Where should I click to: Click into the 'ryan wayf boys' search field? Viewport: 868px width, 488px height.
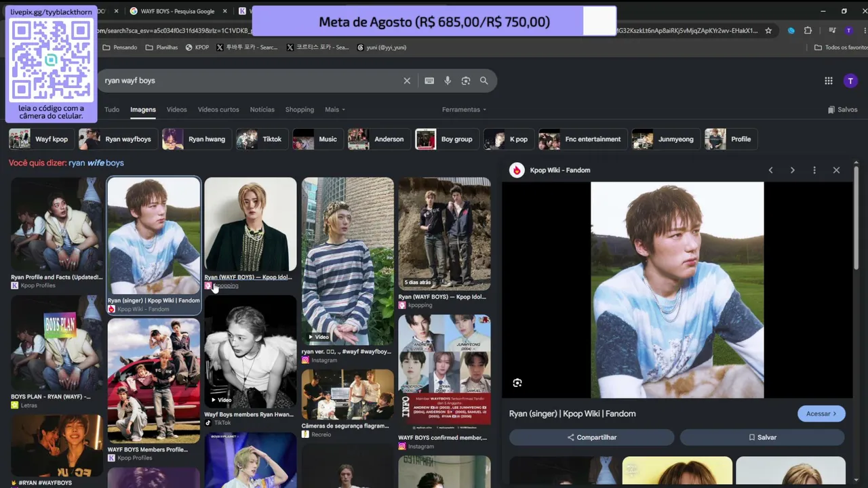pyautogui.click(x=251, y=81)
